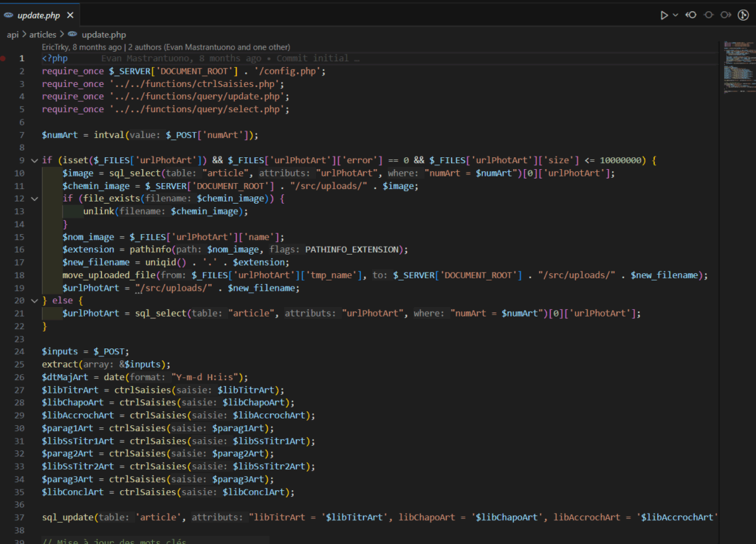Viewport: 756px width, 544px height.
Task: Click the middle commit circle icon
Action: tap(709, 15)
